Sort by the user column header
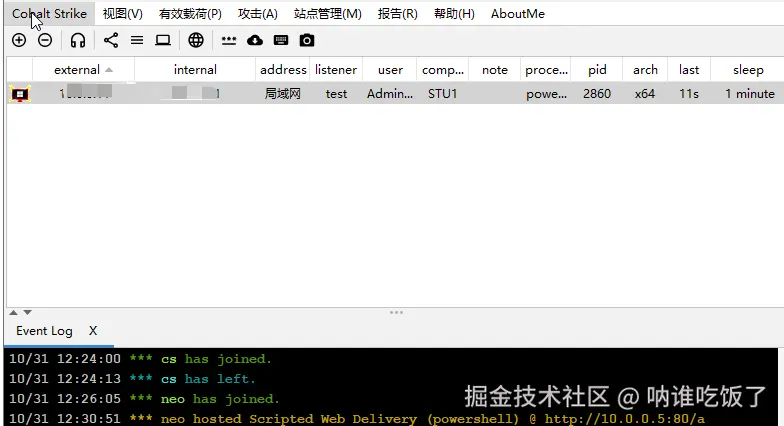This screenshot has width=784, height=426. tap(390, 70)
